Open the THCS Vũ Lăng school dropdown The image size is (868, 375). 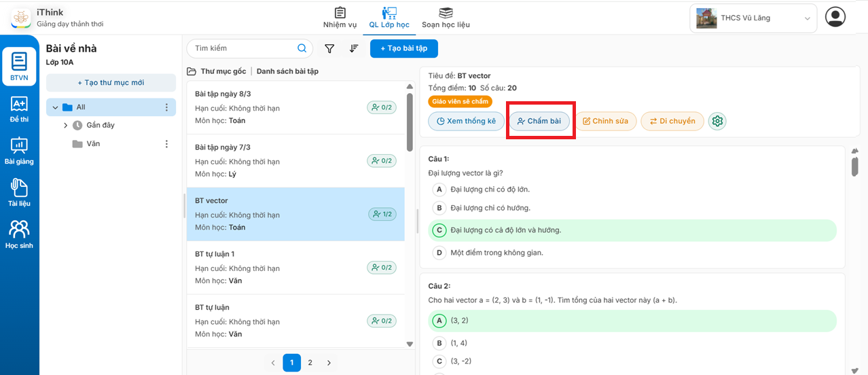point(754,18)
